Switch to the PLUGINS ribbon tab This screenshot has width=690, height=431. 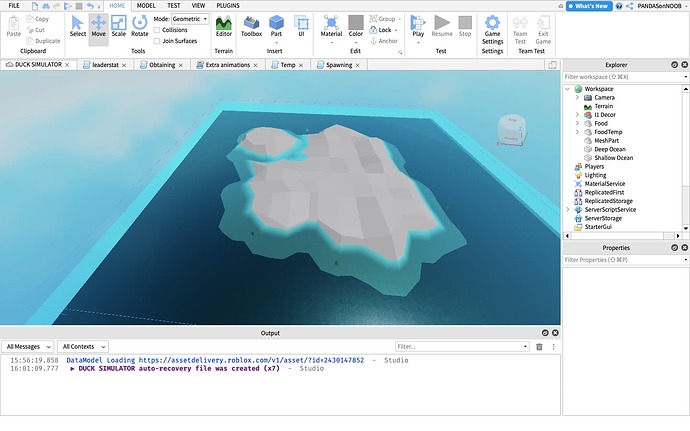click(x=228, y=6)
